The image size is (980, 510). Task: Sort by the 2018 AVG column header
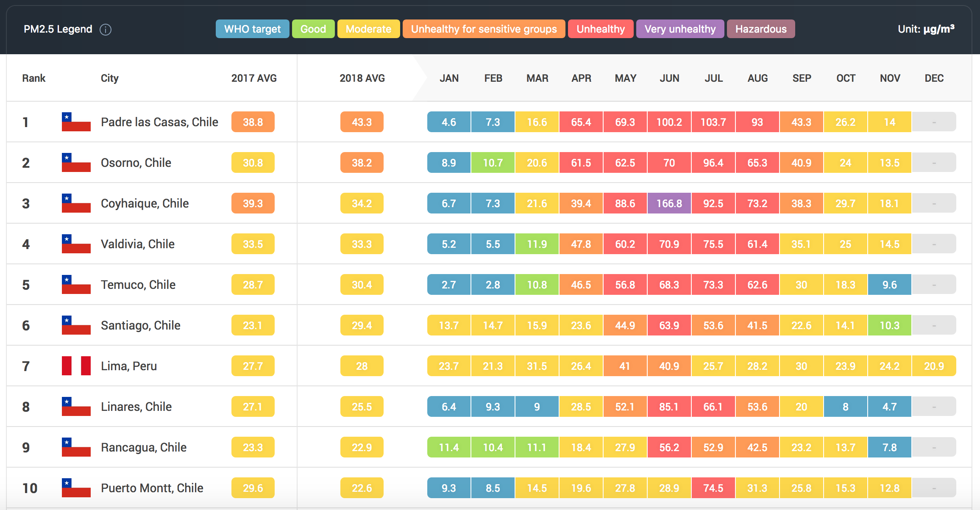click(362, 78)
